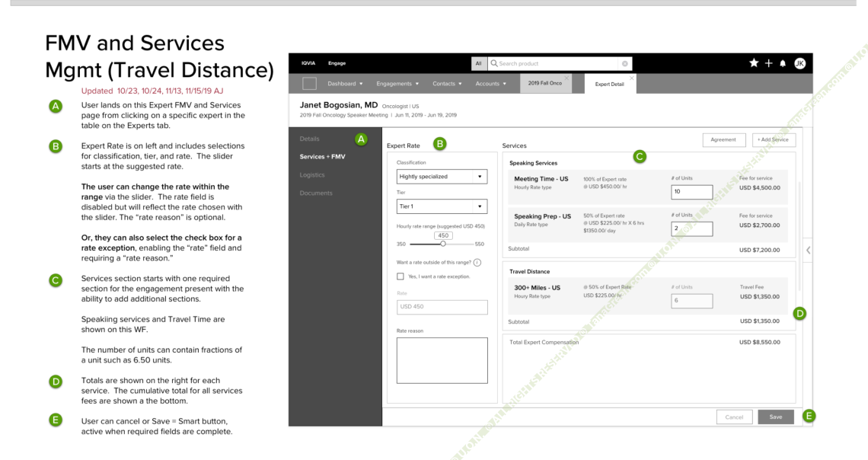Click the 'USD $8,550.00' total compensation
The height and width of the screenshot is (460, 868).
(760, 342)
